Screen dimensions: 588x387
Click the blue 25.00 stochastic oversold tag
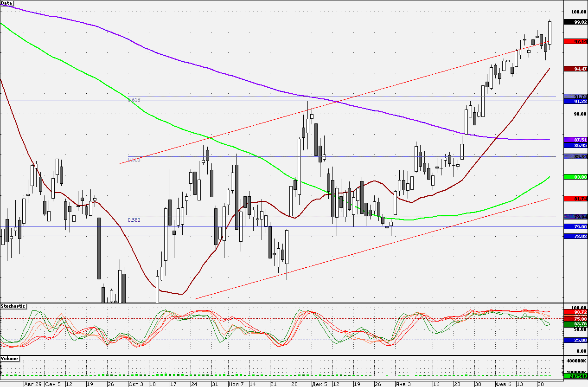point(575,340)
